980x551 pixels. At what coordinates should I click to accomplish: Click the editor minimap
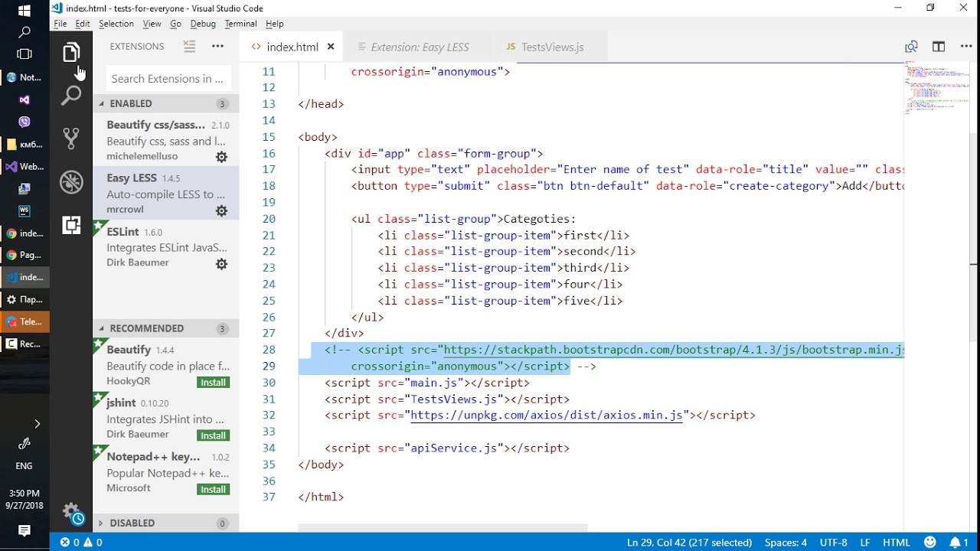click(x=937, y=88)
